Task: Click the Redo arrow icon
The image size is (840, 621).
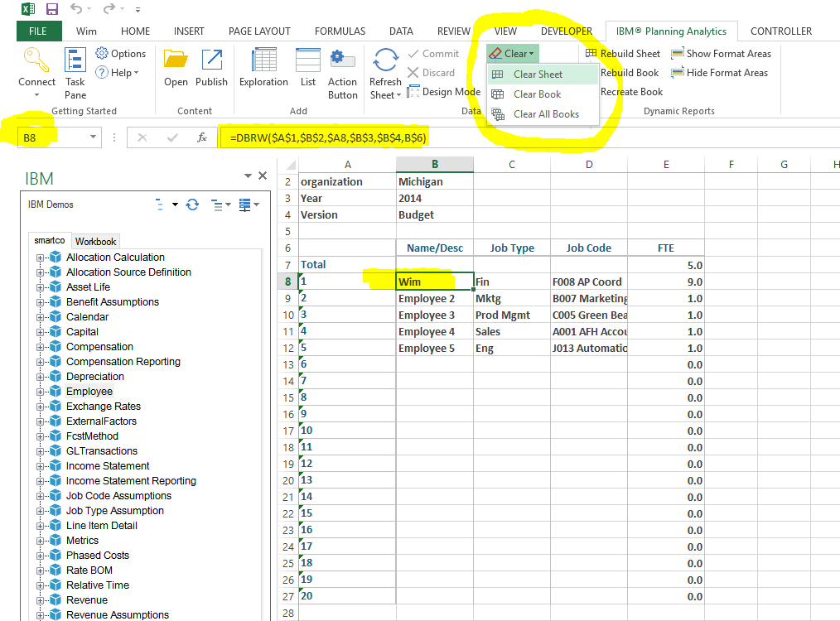Action: click(x=109, y=9)
